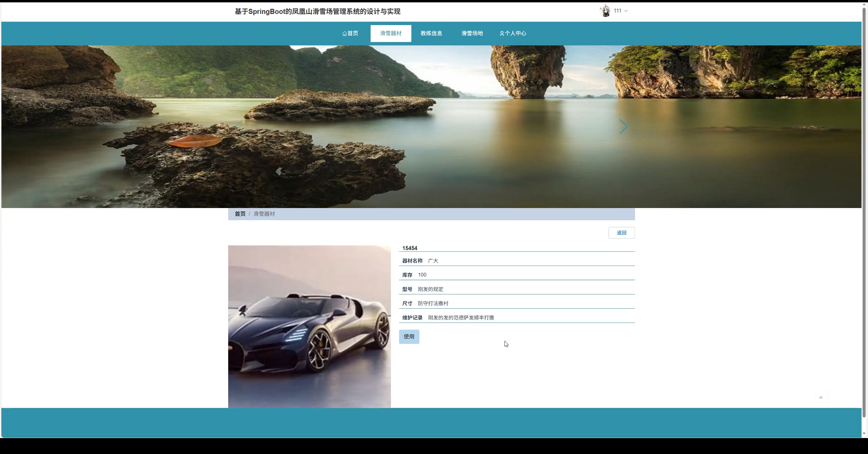
Task: Click the 15454 equipment title
Action: (x=410, y=248)
